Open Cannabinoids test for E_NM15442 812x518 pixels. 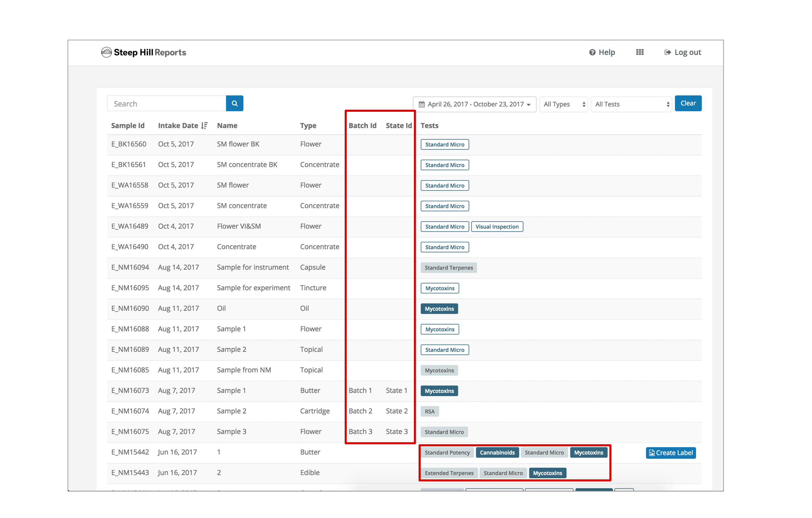pyautogui.click(x=497, y=453)
